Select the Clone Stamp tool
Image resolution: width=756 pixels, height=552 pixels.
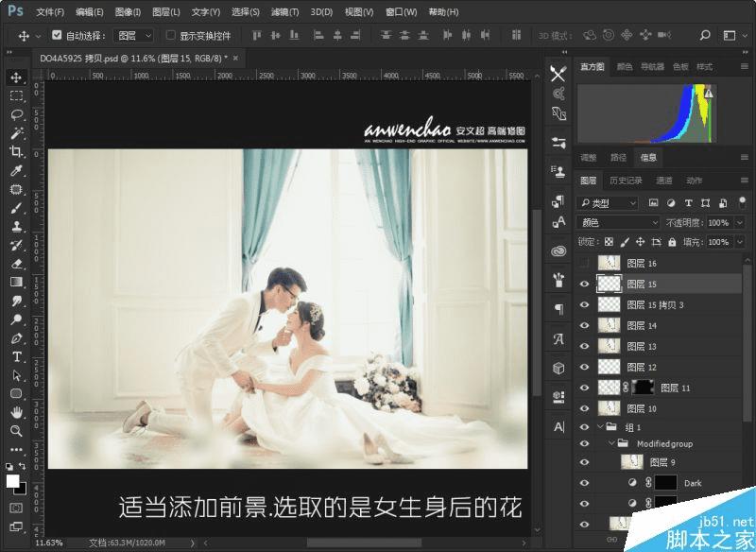click(x=16, y=226)
